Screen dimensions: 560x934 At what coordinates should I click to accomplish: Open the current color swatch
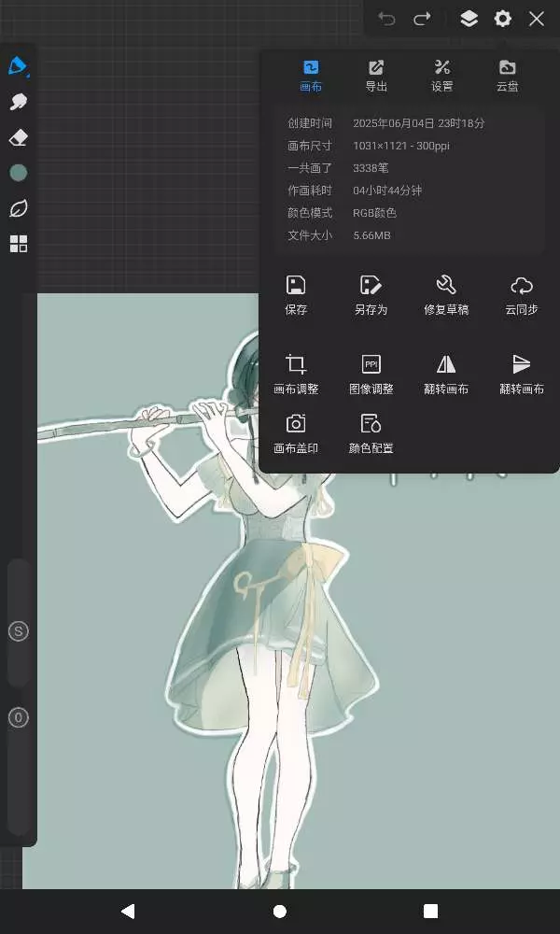point(18,173)
